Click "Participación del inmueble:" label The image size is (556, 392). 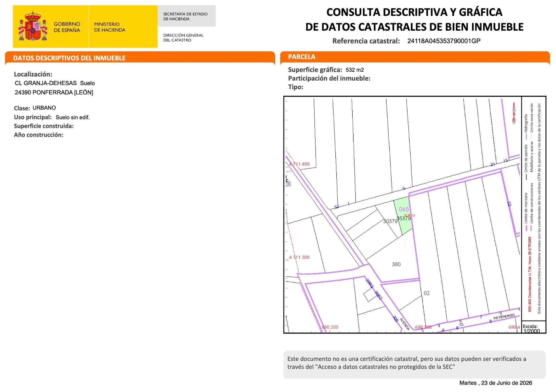coord(329,78)
